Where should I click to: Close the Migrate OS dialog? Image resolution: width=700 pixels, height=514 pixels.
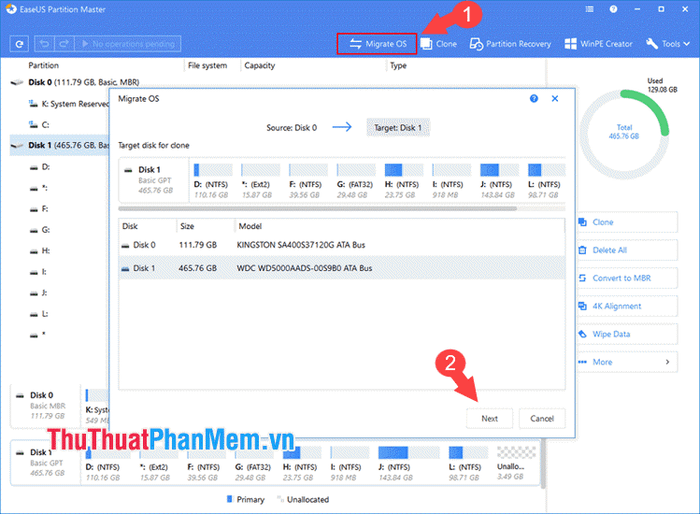[x=555, y=99]
